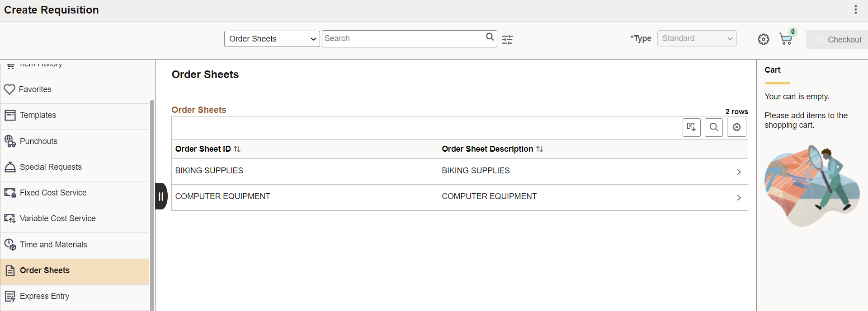Select Punchouts in the sidebar
Screen dimensions: 868x311
[x=75, y=141]
